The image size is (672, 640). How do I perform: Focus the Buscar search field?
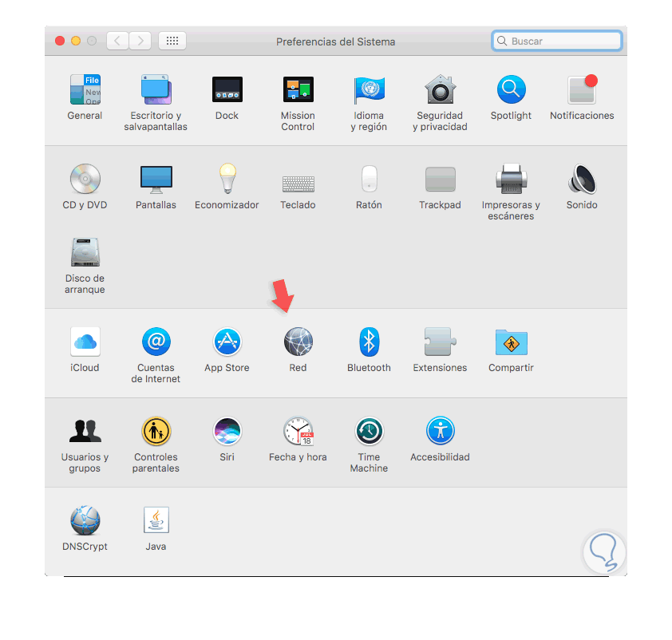tap(557, 41)
